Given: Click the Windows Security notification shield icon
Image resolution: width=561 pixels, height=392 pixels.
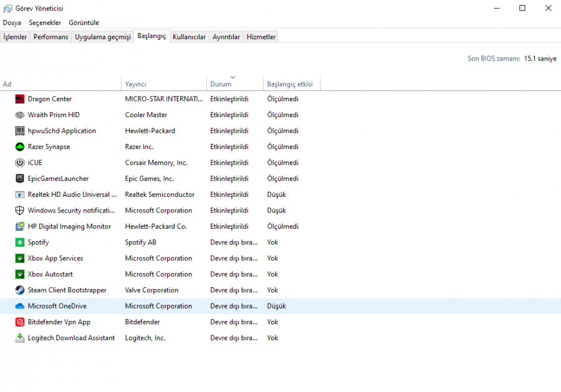Looking at the screenshot, I should [x=19, y=211].
